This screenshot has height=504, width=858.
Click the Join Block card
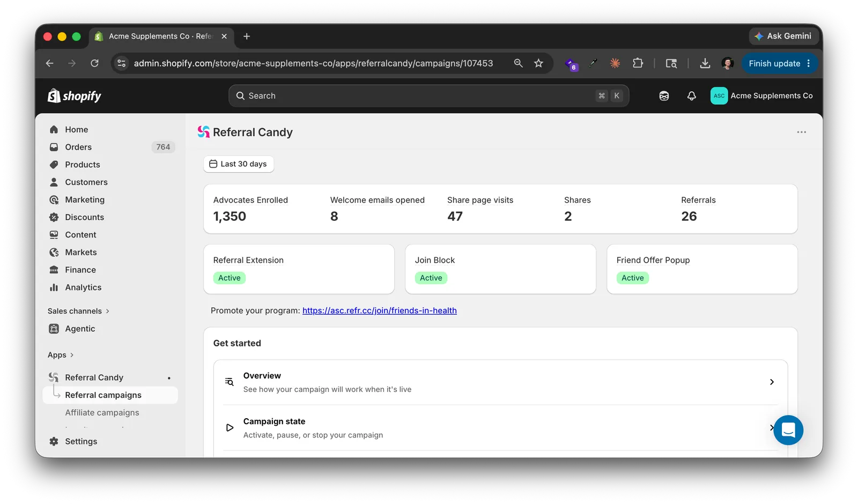click(x=500, y=269)
